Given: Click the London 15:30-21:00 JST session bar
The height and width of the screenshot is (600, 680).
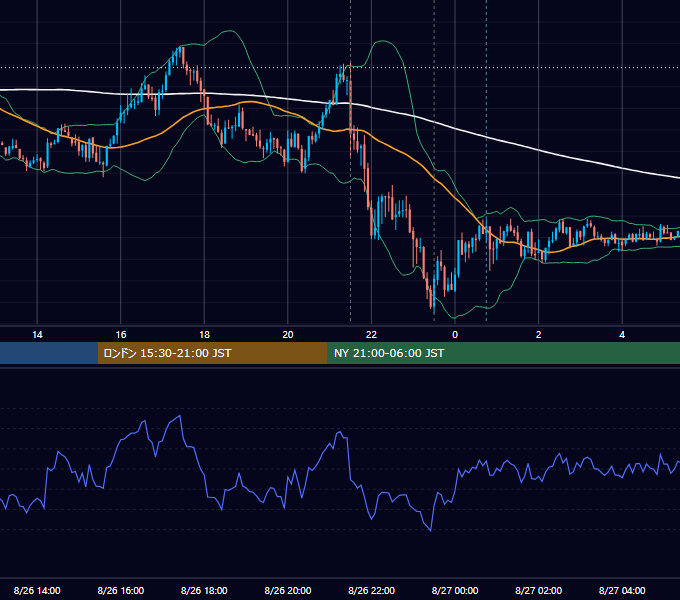Looking at the screenshot, I should 212,353.
